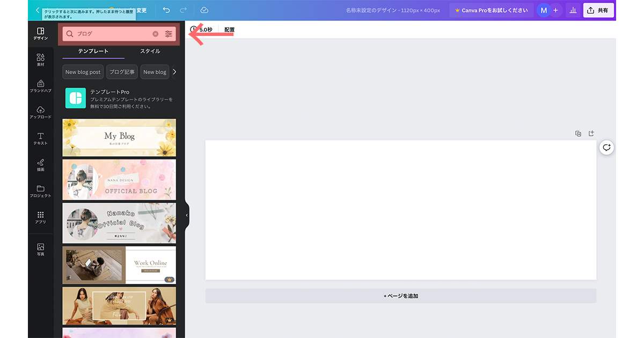This screenshot has height=338, width=644.
Task: Open the 5.0秒 duration control
Action: pos(204,30)
